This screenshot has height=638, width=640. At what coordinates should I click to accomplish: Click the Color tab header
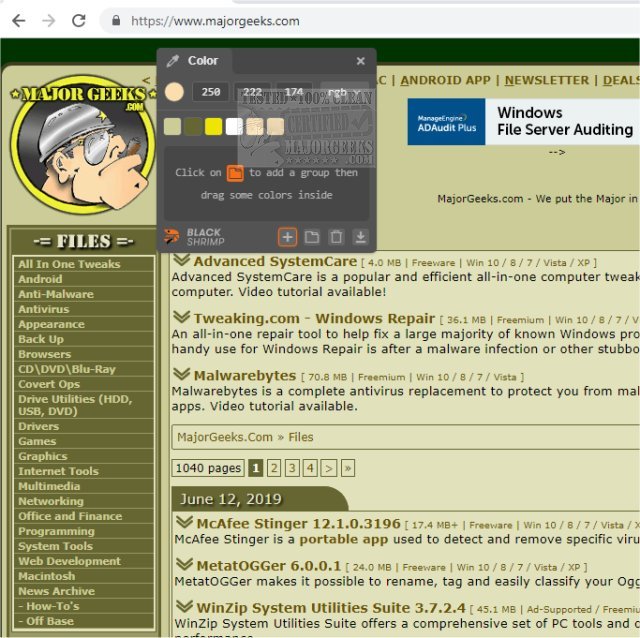click(195, 61)
